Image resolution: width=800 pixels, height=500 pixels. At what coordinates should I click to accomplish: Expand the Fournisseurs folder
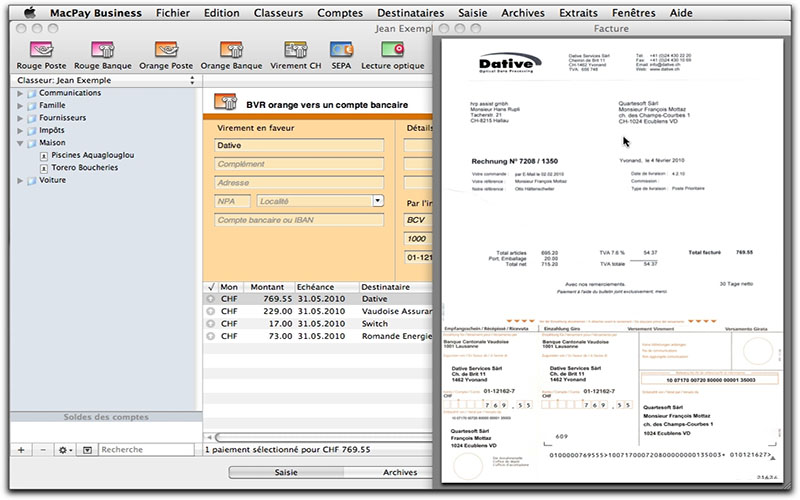tap(20, 118)
